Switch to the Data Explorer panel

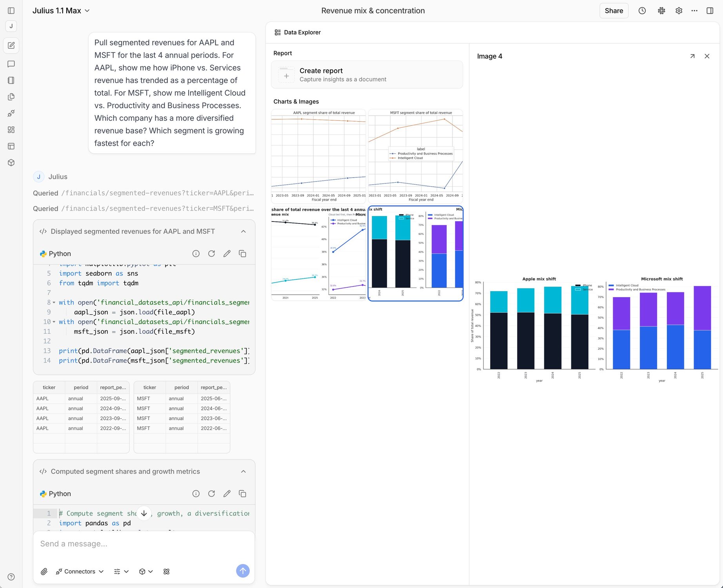tap(297, 32)
